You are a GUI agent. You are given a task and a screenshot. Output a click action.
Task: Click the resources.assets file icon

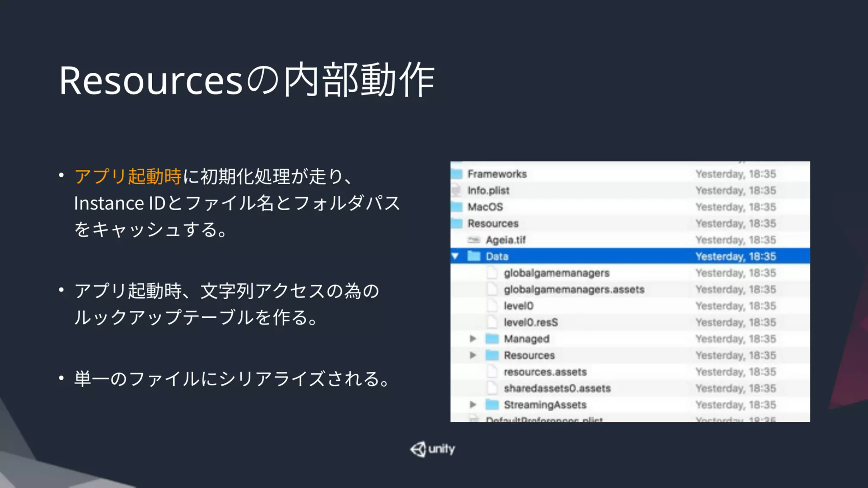click(492, 372)
